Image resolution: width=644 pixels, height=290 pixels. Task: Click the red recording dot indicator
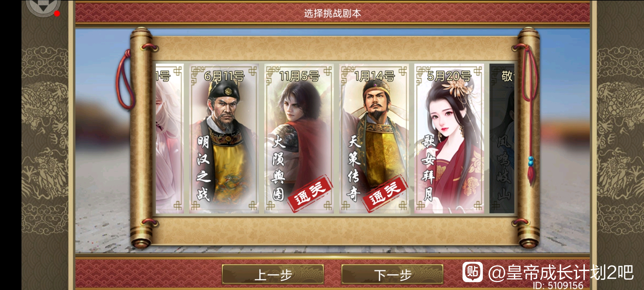(57, 14)
